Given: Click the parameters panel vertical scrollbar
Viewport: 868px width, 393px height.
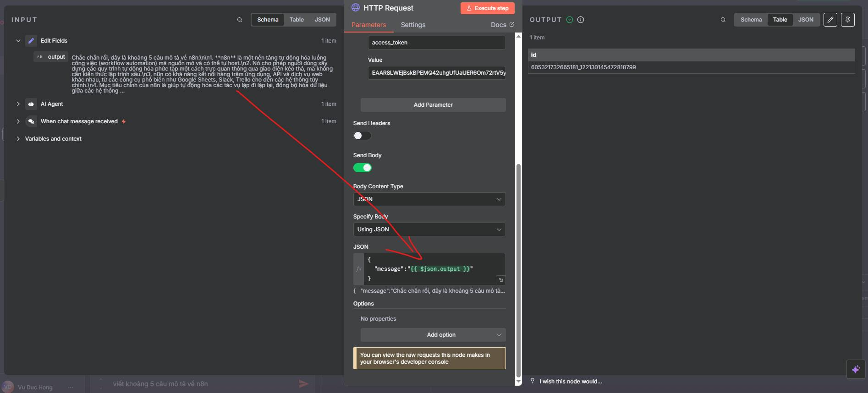Looking at the screenshot, I should [518, 270].
